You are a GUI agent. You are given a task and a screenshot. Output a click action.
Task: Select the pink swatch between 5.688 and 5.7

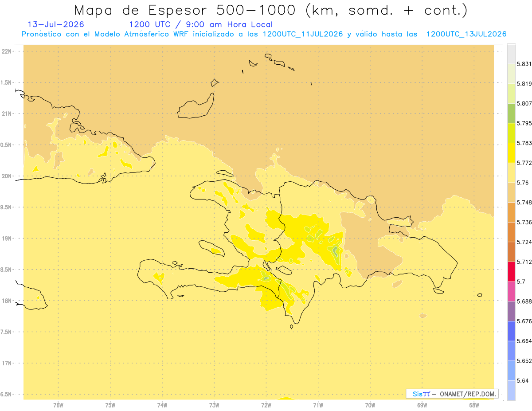(x=511, y=291)
